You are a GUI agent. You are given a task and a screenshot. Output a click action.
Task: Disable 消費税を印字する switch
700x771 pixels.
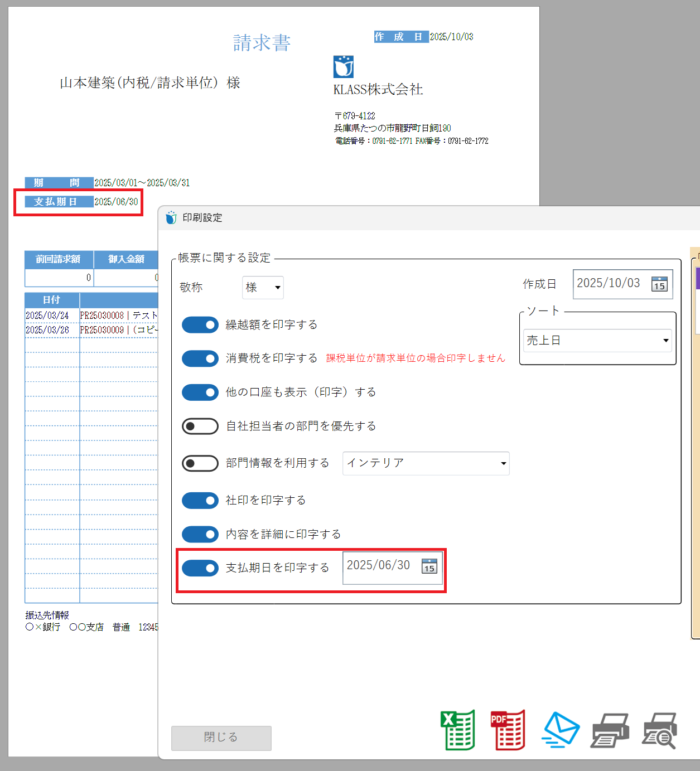(x=200, y=358)
